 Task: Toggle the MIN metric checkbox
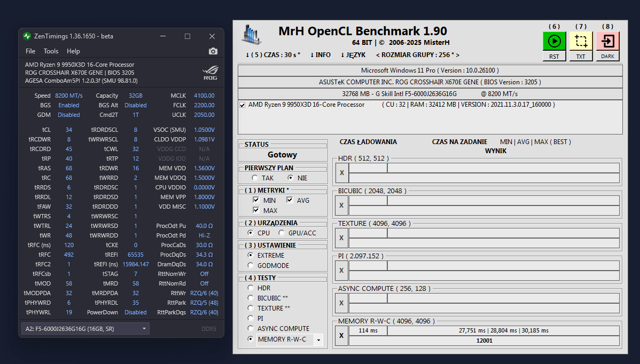(256, 200)
